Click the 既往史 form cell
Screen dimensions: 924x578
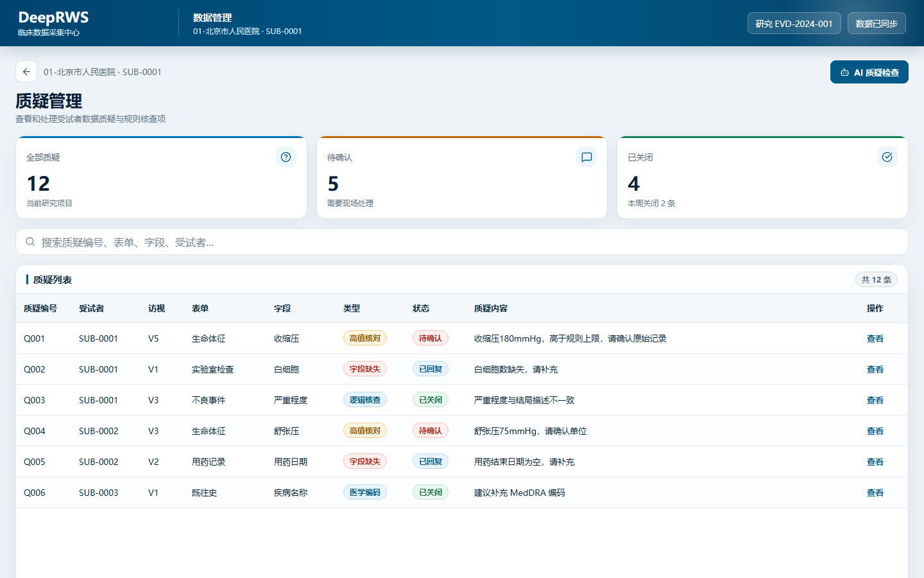point(205,493)
